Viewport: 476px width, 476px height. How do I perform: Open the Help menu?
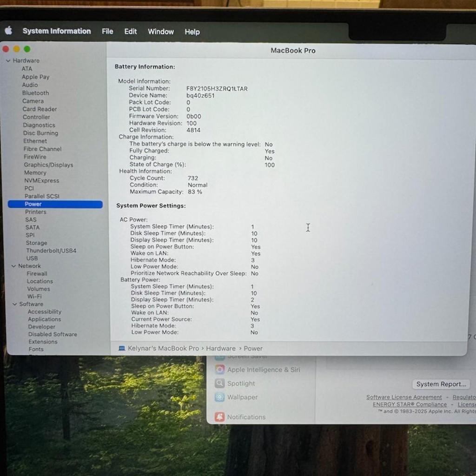click(192, 32)
